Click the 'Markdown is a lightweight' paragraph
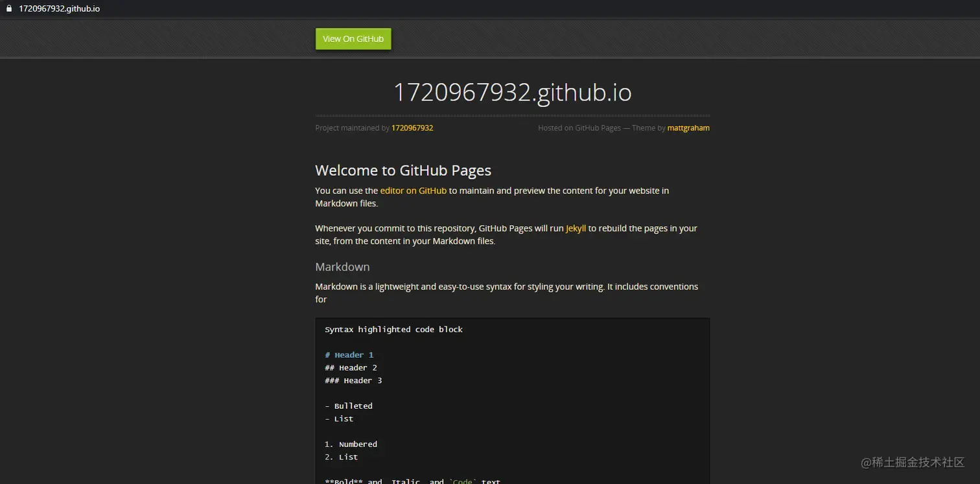 (x=507, y=293)
